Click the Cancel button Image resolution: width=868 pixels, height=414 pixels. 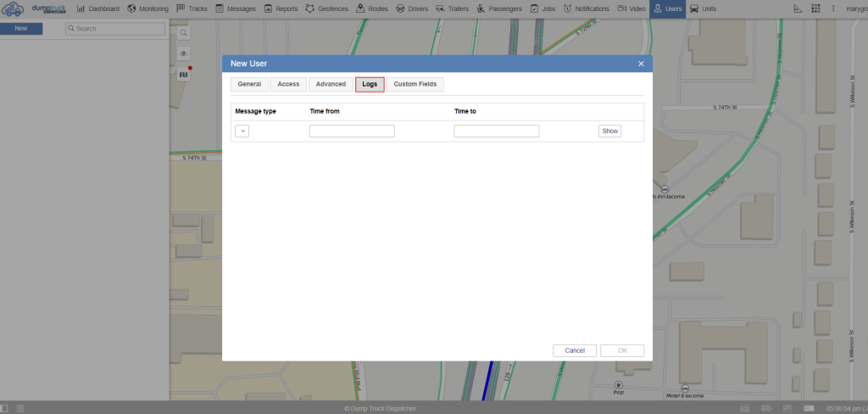575,350
